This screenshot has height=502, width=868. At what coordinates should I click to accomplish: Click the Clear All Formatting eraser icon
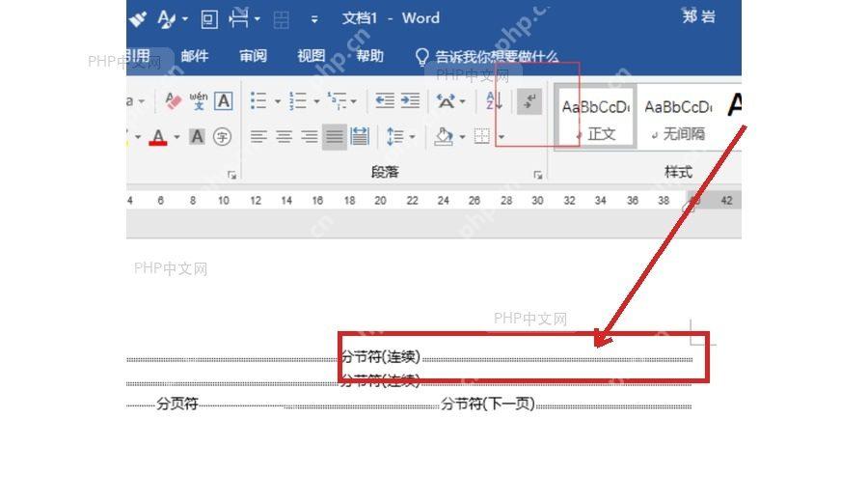(173, 100)
